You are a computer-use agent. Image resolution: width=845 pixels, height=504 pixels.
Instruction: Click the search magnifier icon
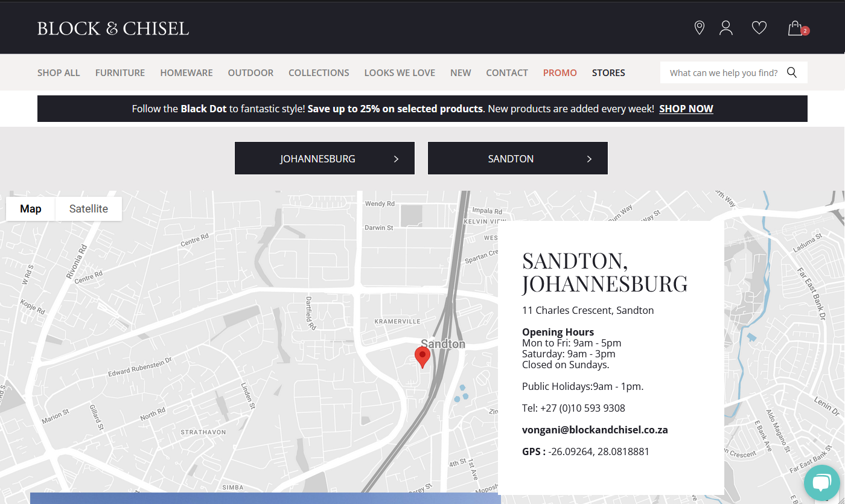792,72
